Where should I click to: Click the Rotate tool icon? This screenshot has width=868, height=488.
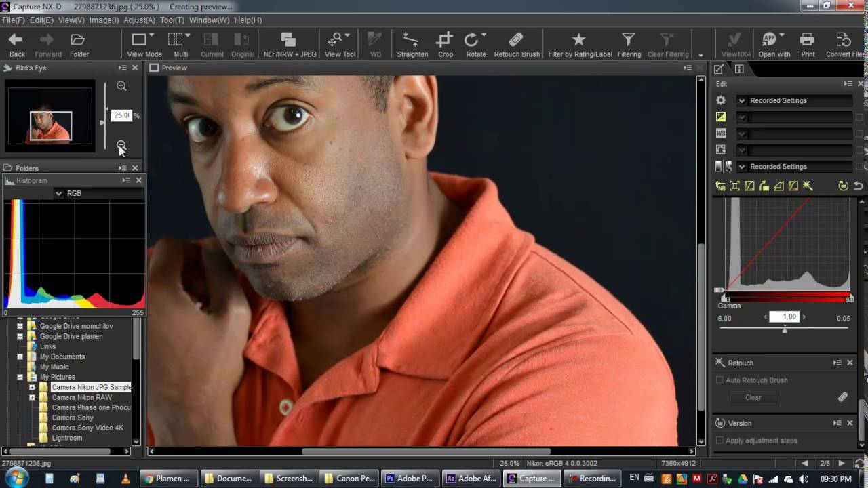(475, 44)
